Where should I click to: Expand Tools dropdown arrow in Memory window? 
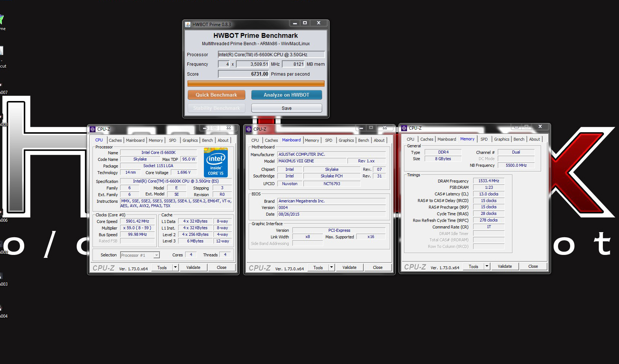(x=487, y=266)
